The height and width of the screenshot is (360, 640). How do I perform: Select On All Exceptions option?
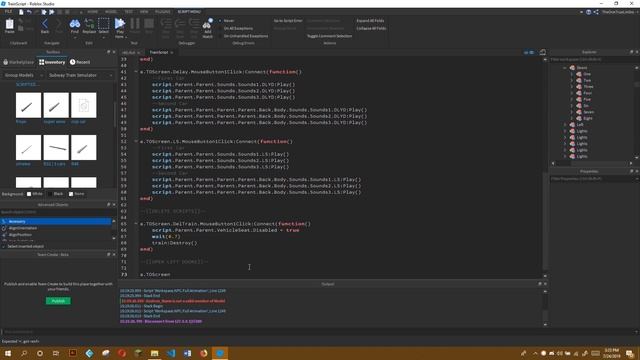coord(236,28)
